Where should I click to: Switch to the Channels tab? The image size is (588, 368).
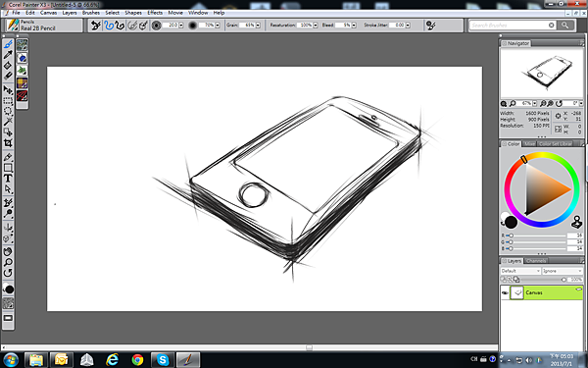click(535, 261)
